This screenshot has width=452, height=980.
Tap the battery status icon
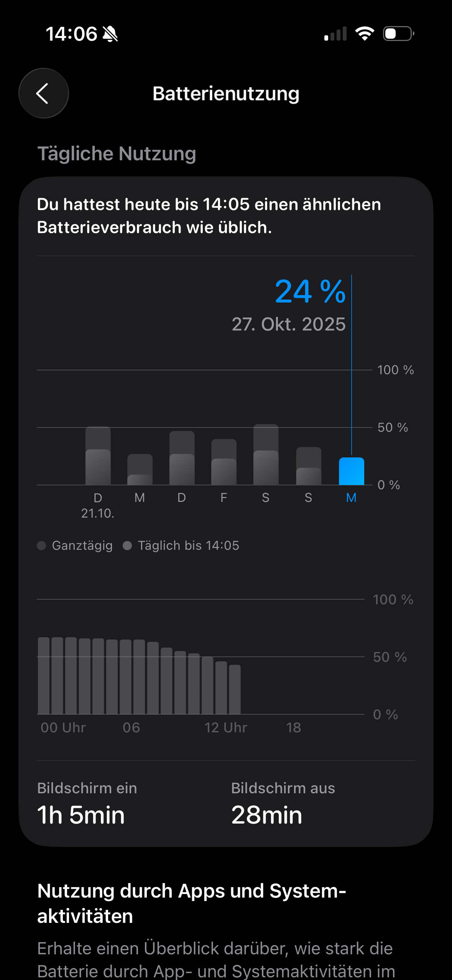coord(398,34)
